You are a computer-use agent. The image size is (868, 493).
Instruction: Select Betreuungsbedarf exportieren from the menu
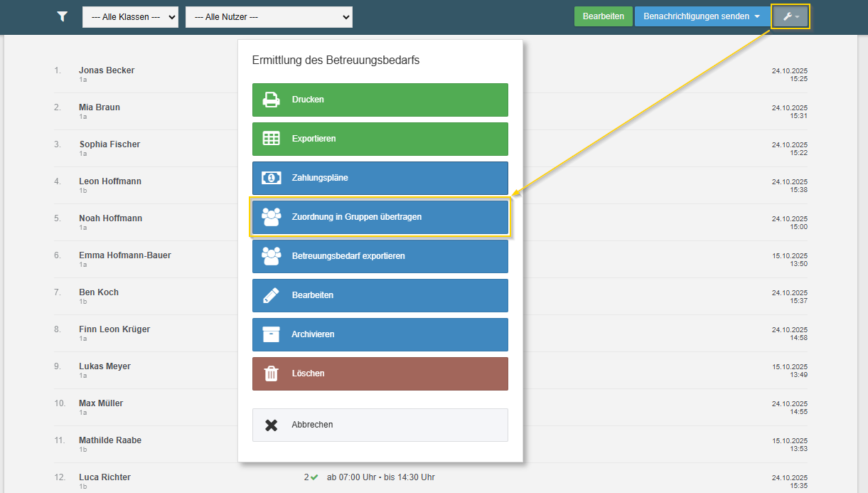pos(380,256)
